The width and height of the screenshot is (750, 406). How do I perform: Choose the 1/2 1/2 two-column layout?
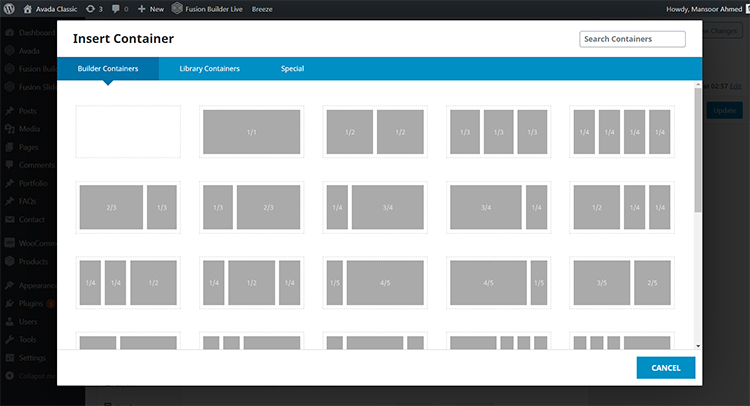[x=375, y=132]
